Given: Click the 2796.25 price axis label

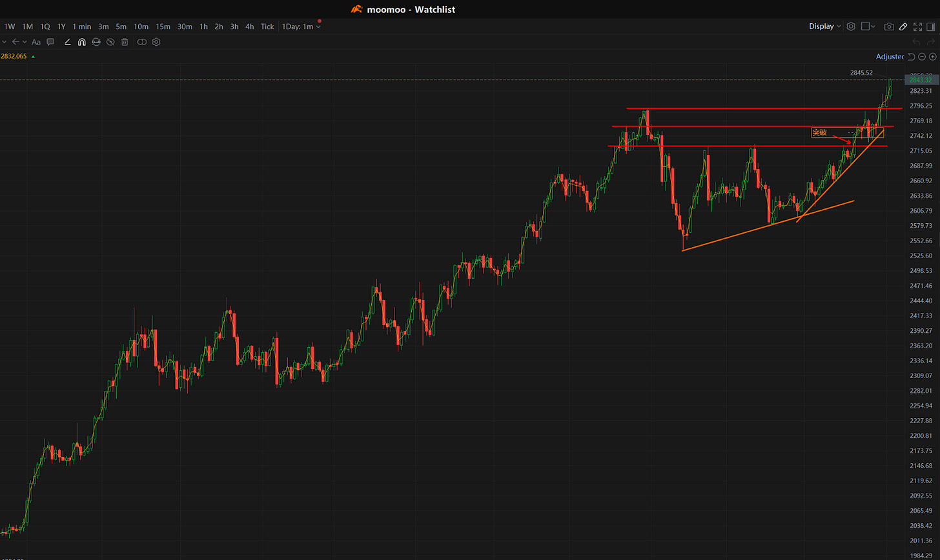Looking at the screenshot, I should tap(921, 106).
